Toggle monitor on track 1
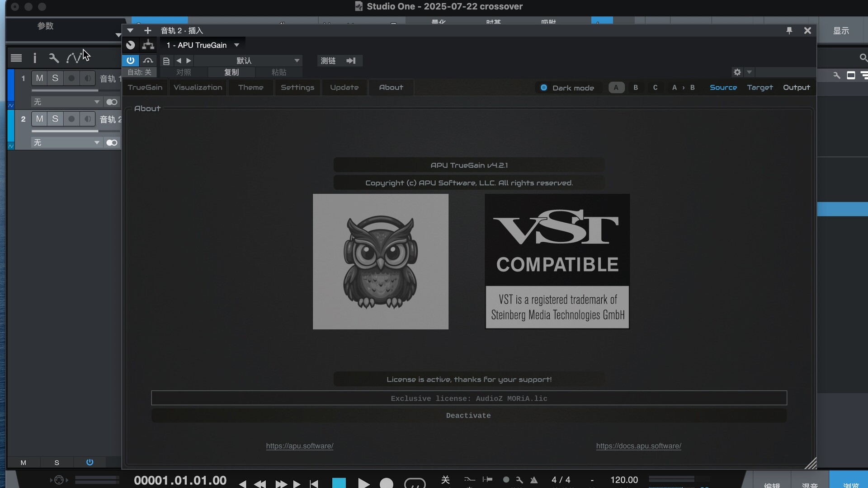The height and width of the screenshot is (488, 868). tap(88, 78)
